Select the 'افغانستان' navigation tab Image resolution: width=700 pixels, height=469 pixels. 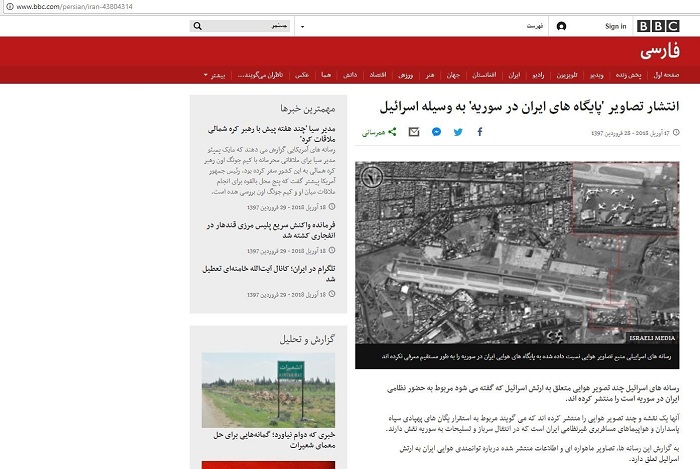(484, 75)
